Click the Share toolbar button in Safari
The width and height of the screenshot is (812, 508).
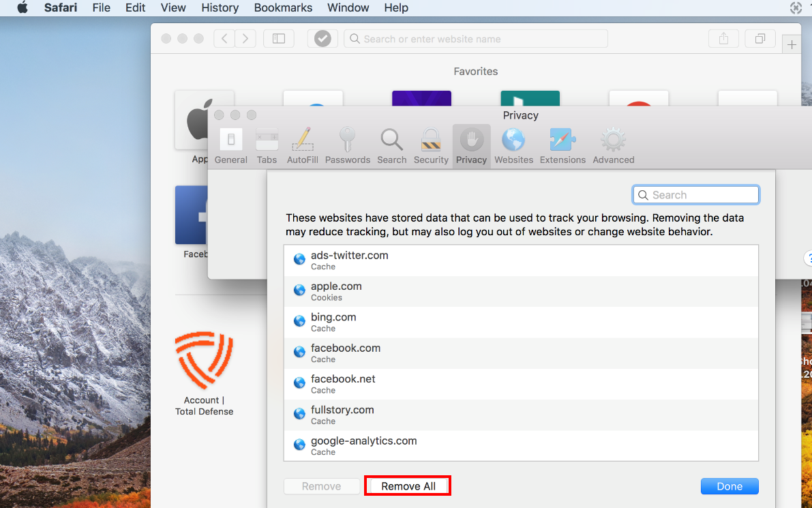pos(723,38)
